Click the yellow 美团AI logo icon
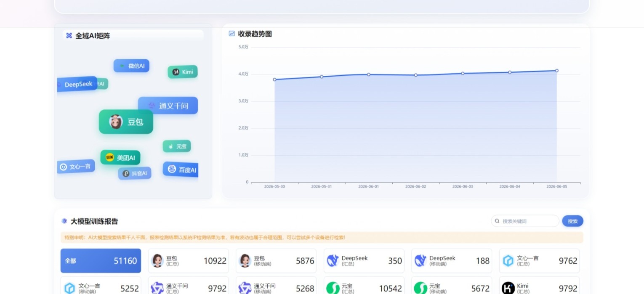The height and width of the screenshot is (294, 644). pyautogui.click(x=109, y=157)
